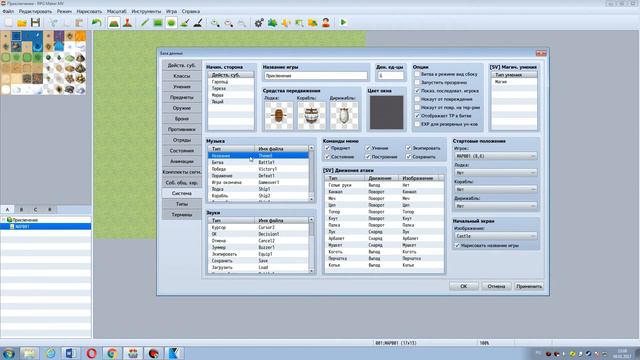Click the window color swatch
Screen dimensions: 640x360
(386, 113)
